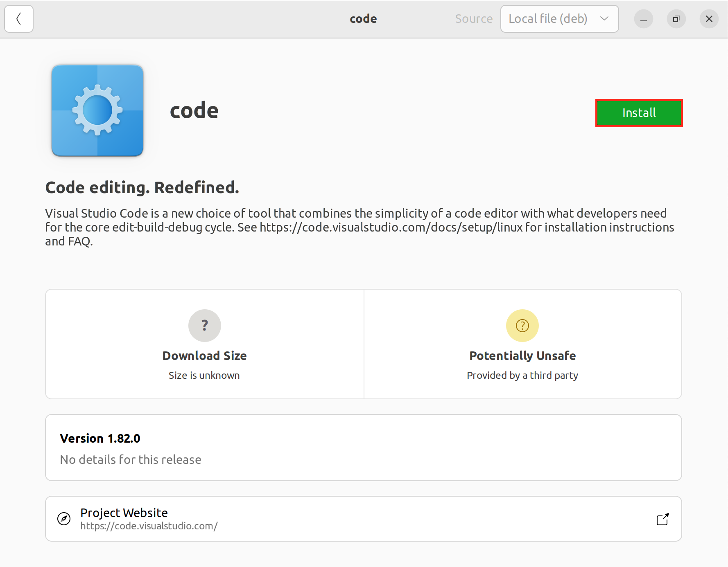
Task: Click the 'Provided by a third party' label
Action: point(522,376)
